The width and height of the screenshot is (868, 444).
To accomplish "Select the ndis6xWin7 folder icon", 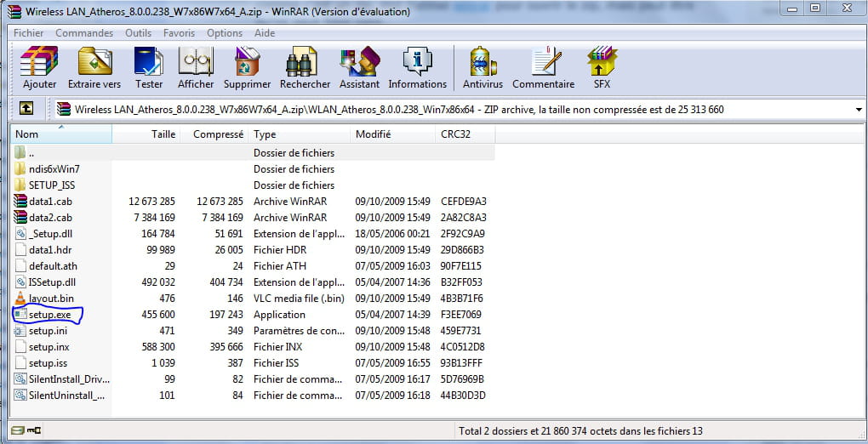I will tap(20, 169).
